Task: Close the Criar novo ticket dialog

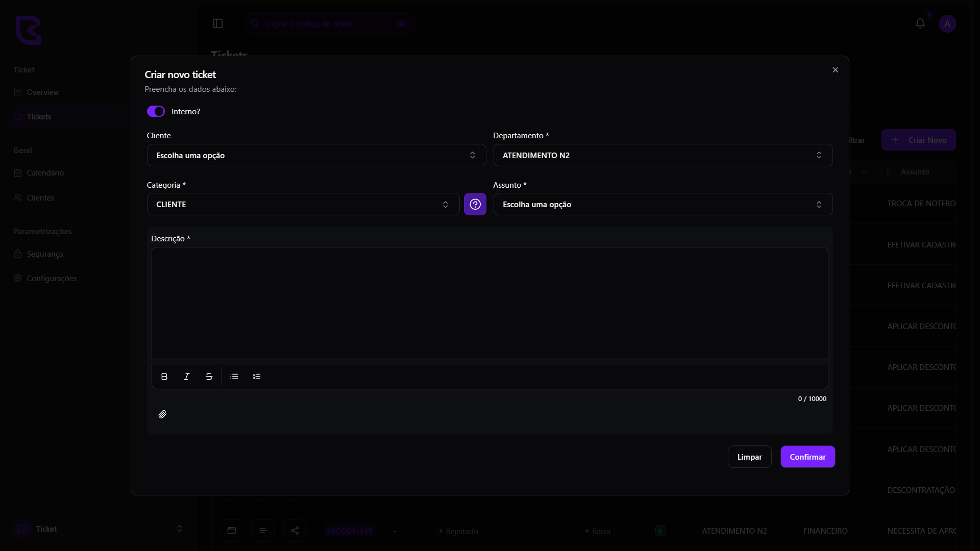Action: pos(836,70)
